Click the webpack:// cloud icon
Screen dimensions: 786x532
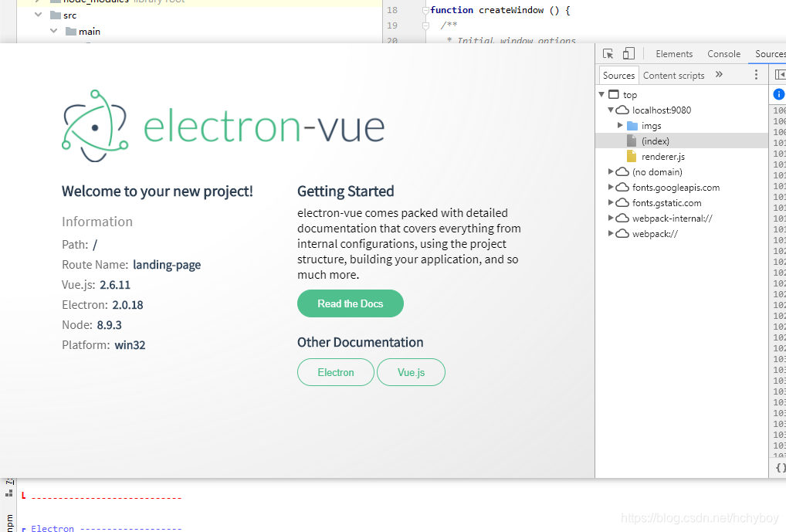(622, 234)
